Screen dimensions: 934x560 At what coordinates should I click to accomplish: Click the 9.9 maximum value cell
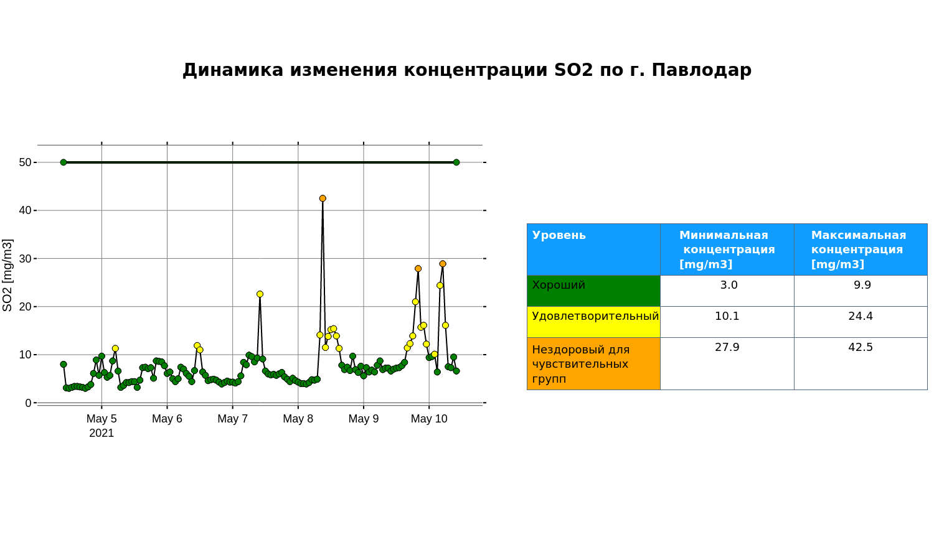[861, 291]
